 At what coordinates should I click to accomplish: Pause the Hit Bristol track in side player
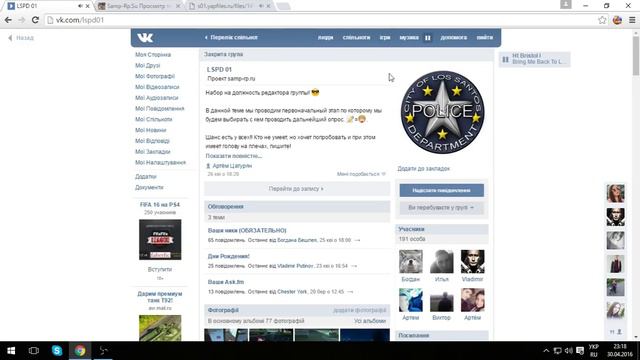[x=505, y=59]
